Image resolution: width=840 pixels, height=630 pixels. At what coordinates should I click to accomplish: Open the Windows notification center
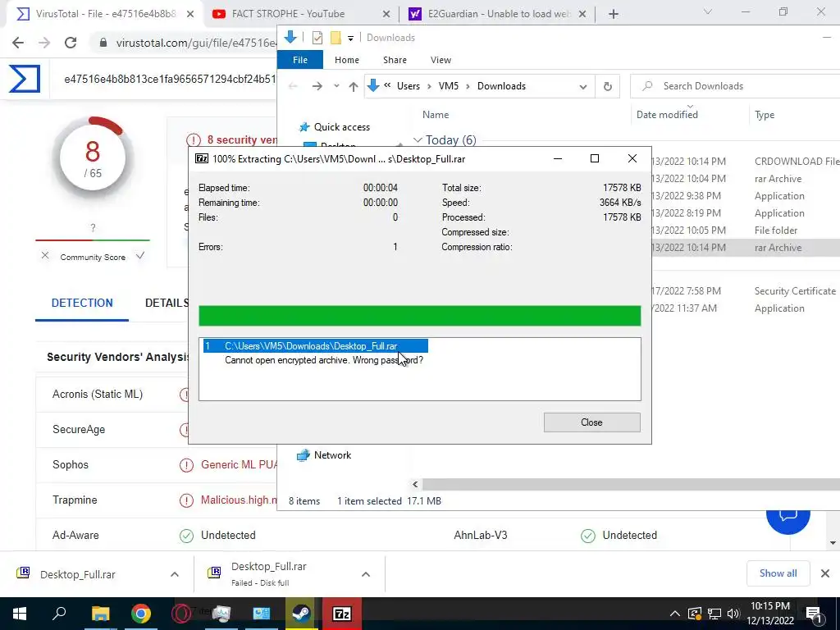[813, 614]
